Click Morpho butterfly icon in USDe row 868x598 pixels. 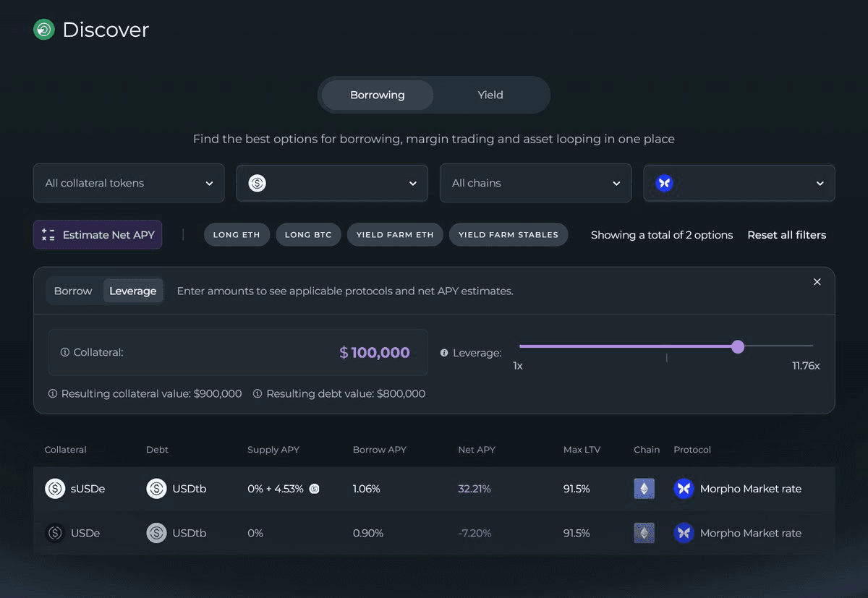[x=684, y=533]
